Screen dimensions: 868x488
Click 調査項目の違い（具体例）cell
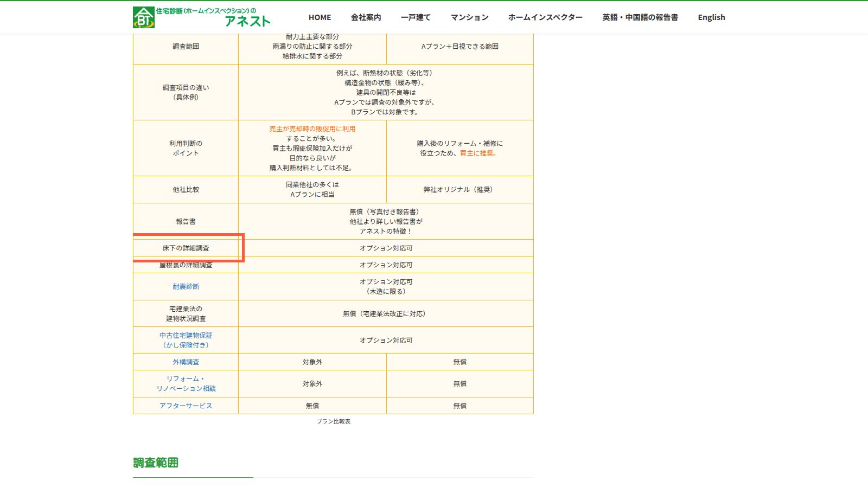[186, 92]
